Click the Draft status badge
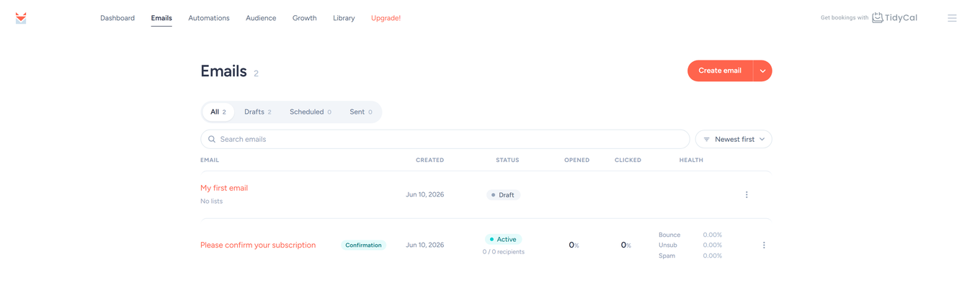Screen dimensions: 980x293 (503, 195)
